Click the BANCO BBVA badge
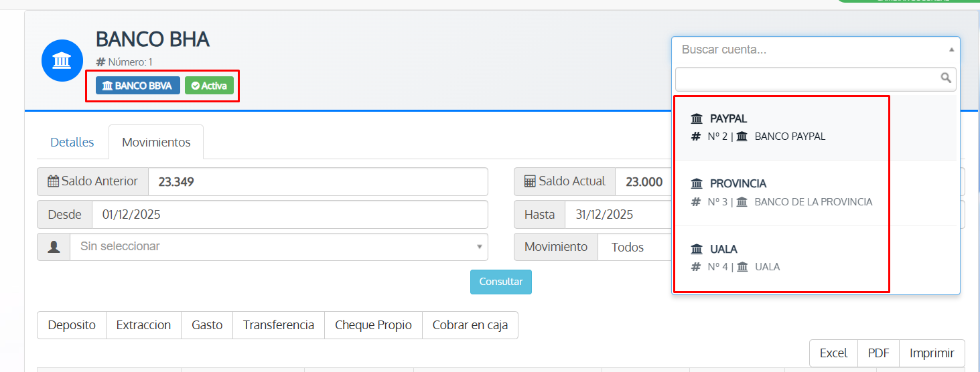 coord(138,86)
